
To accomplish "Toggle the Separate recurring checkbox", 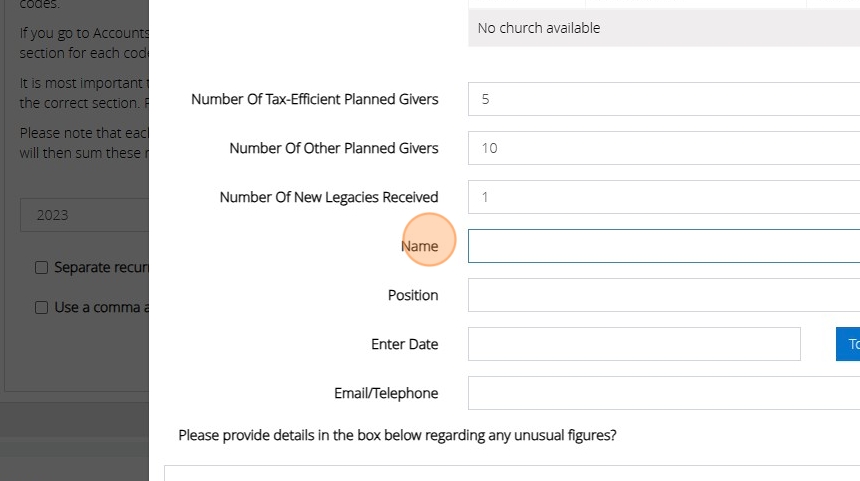I will (x=42, y=267).
